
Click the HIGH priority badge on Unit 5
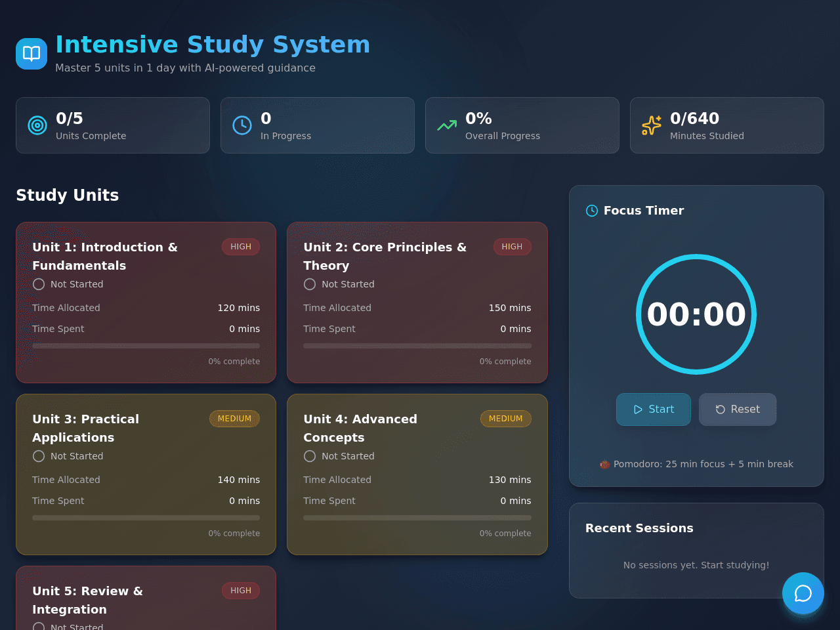(241, 591)
